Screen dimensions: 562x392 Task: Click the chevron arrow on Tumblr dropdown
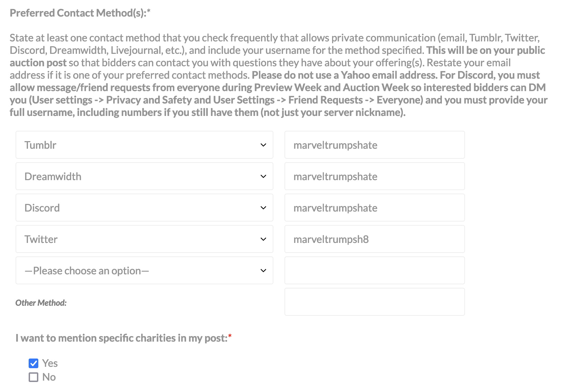263,145
